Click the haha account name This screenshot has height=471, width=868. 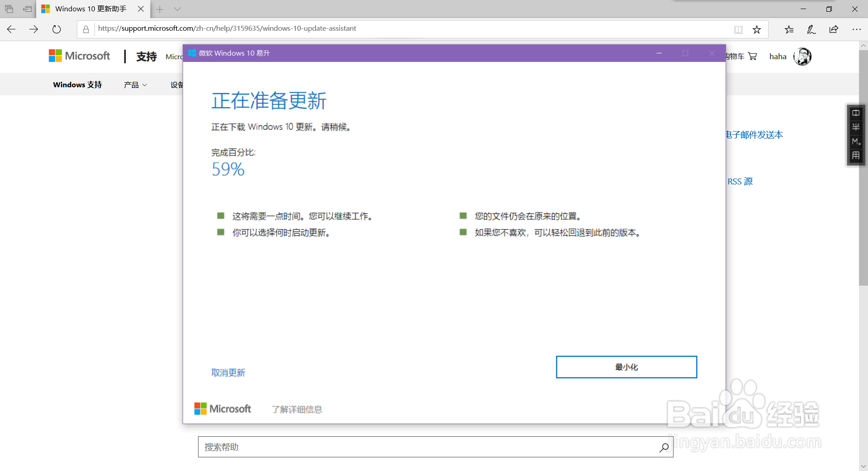[778, 57]
